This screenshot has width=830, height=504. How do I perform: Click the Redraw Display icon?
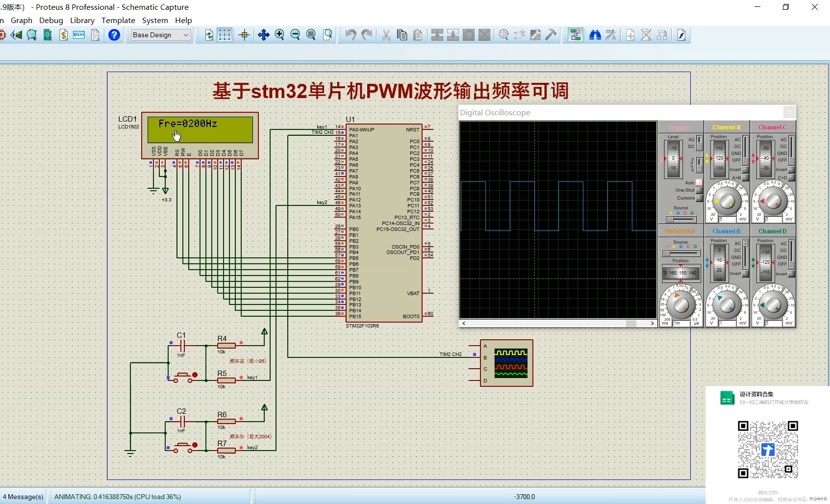pyautogui.click(x=209, y=35)
